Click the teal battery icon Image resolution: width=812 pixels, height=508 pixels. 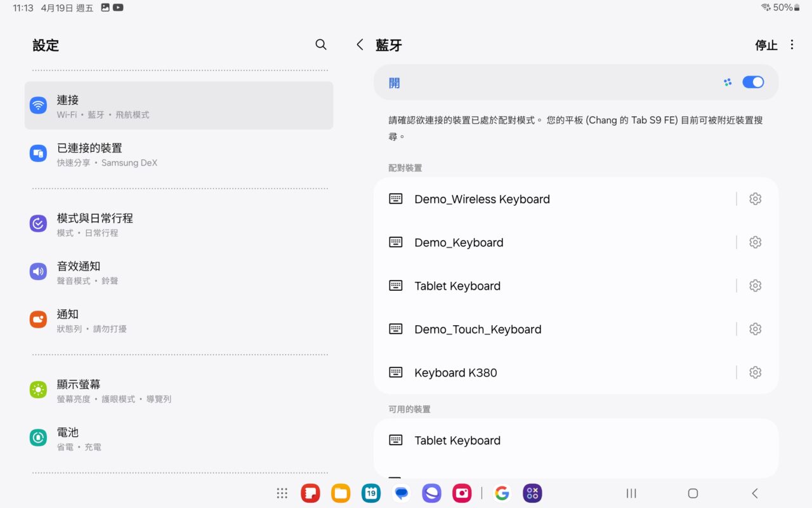(38, 438)
